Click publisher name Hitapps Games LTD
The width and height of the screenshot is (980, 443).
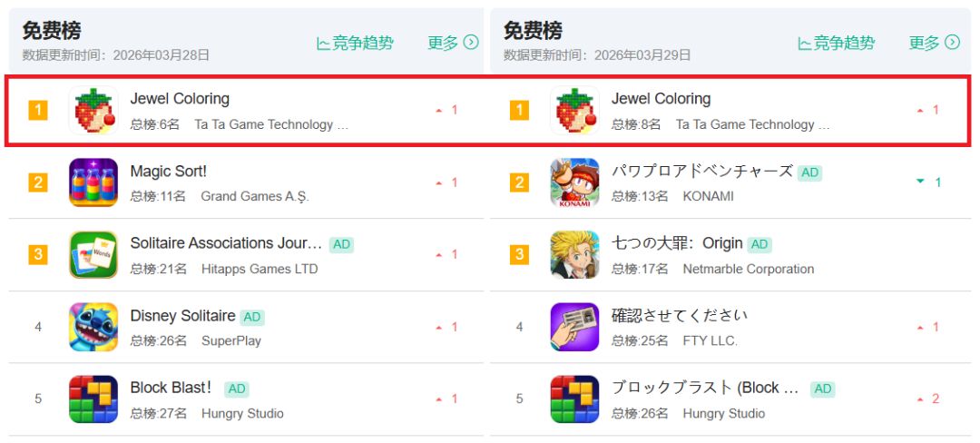pyautogui.click(x=260, y=269)
